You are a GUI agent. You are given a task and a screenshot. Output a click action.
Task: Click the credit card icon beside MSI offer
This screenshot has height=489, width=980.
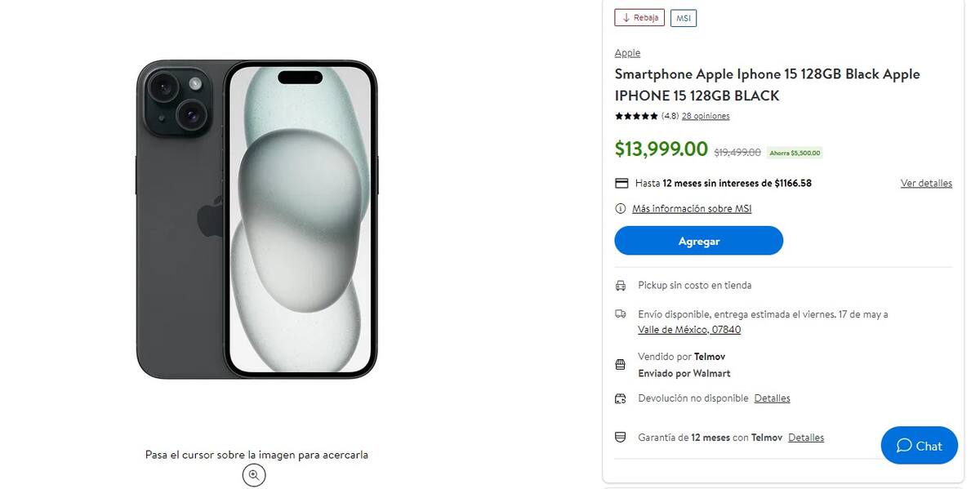pyautogui.click(x=621, y=183)
